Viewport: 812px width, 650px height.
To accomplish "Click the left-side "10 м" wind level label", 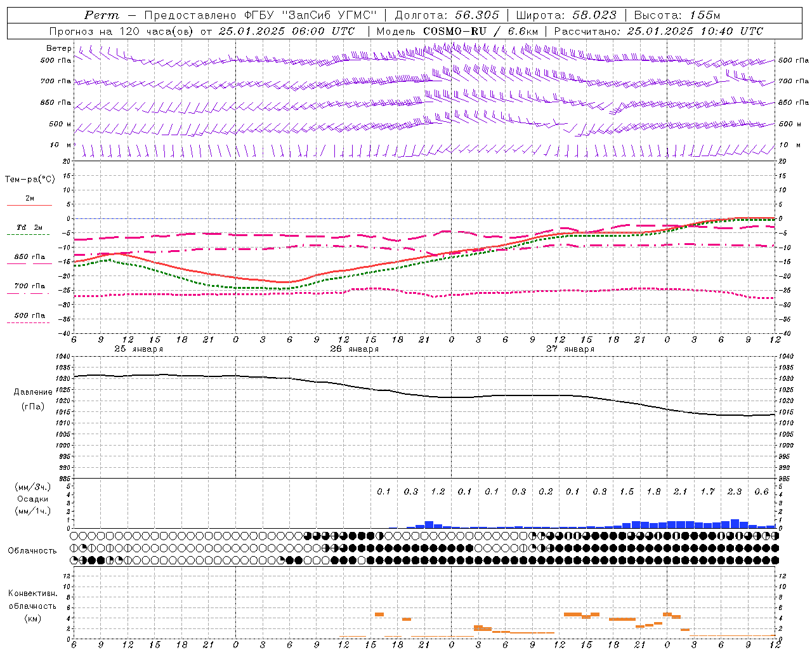I will (61, 145).
